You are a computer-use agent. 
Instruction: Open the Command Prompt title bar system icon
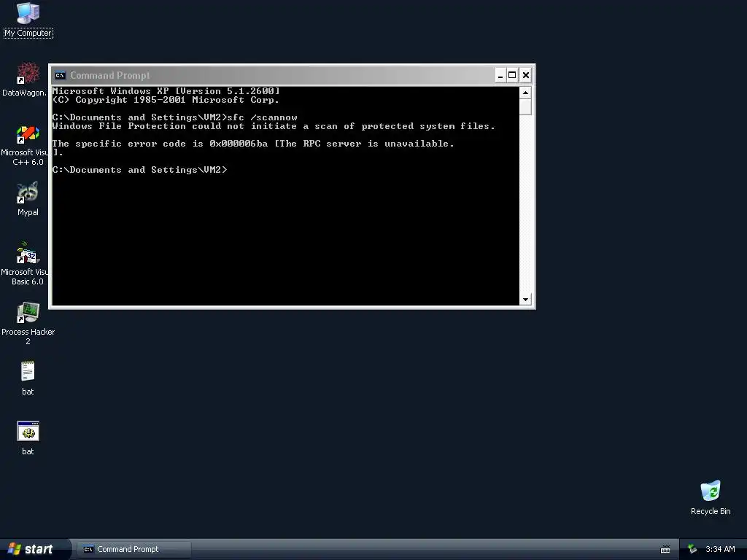pos(60,75)
